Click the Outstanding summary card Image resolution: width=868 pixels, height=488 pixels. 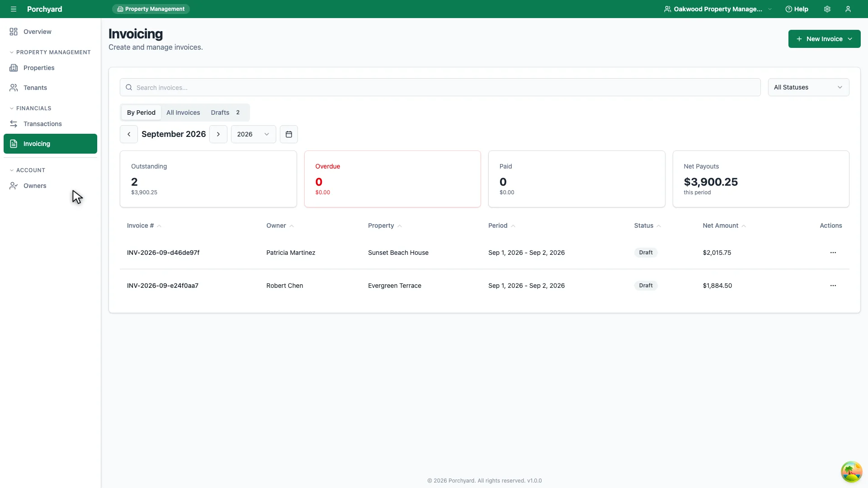[208, 179]
